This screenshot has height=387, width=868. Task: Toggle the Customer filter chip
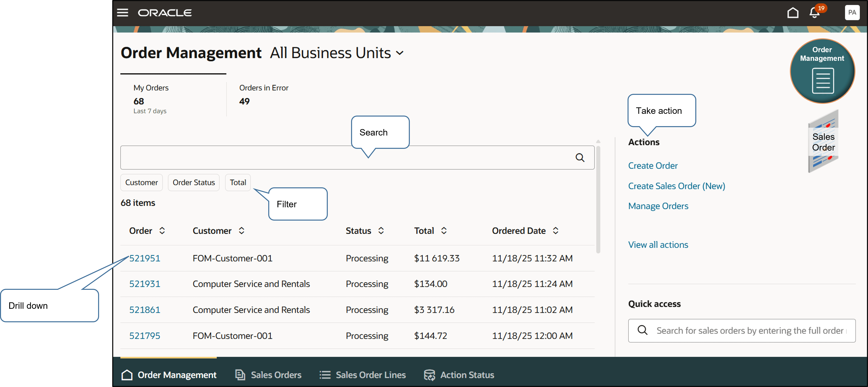coord(141,182)
